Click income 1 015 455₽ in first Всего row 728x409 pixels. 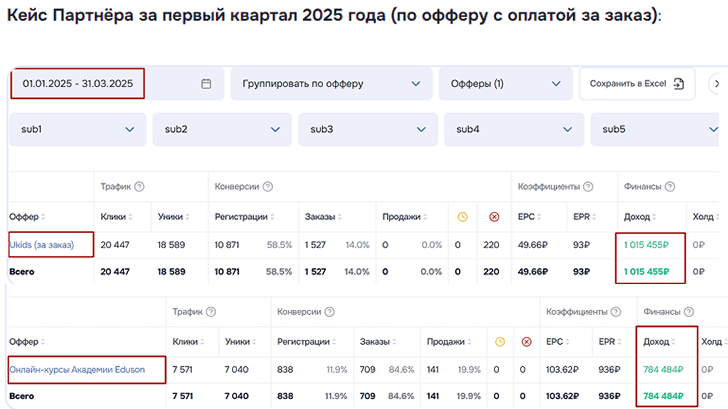pyautogui.click(x=646, y=272)
